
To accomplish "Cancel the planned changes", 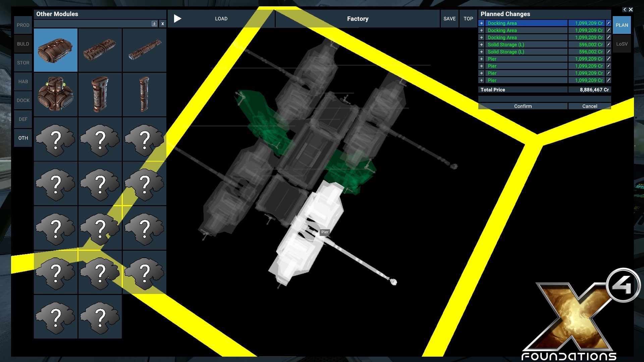I will pos(589,106).
